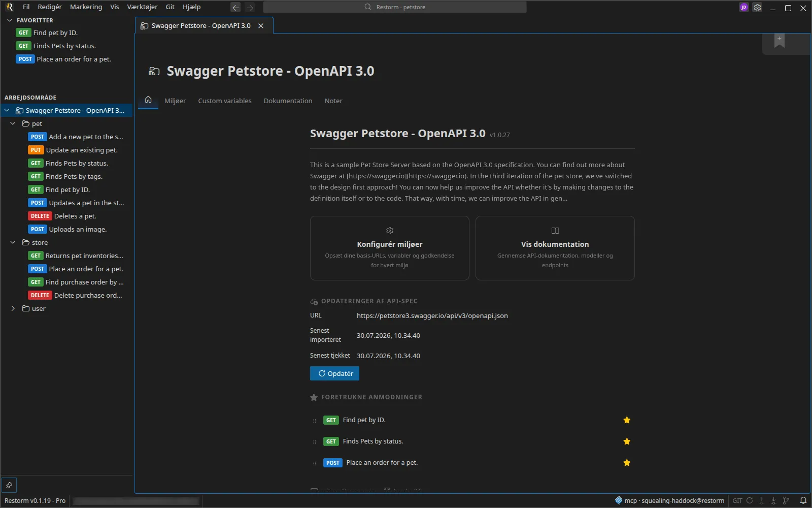This screenshot has width=812, height=508.
Task: Grab the drag handle for Place an order
Action: 315,463
